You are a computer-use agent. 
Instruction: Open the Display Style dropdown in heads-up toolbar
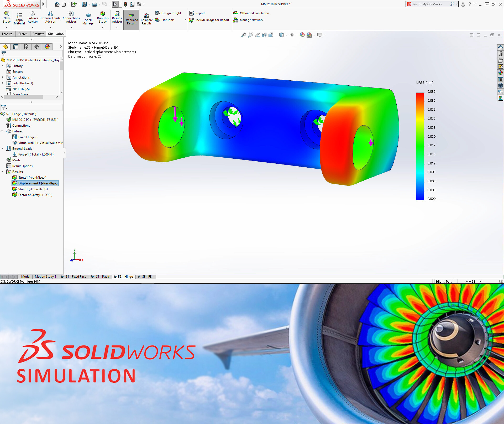coord(286,35)
